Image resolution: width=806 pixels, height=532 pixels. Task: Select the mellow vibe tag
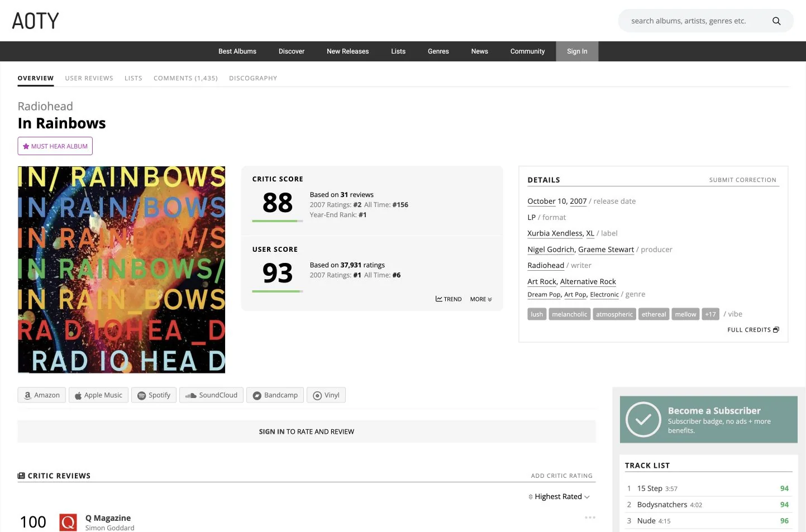[685, 314]
